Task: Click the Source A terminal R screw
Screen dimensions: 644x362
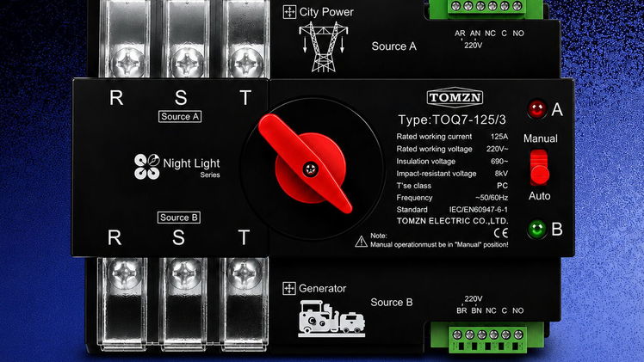Action: click(x=127, y=63)
